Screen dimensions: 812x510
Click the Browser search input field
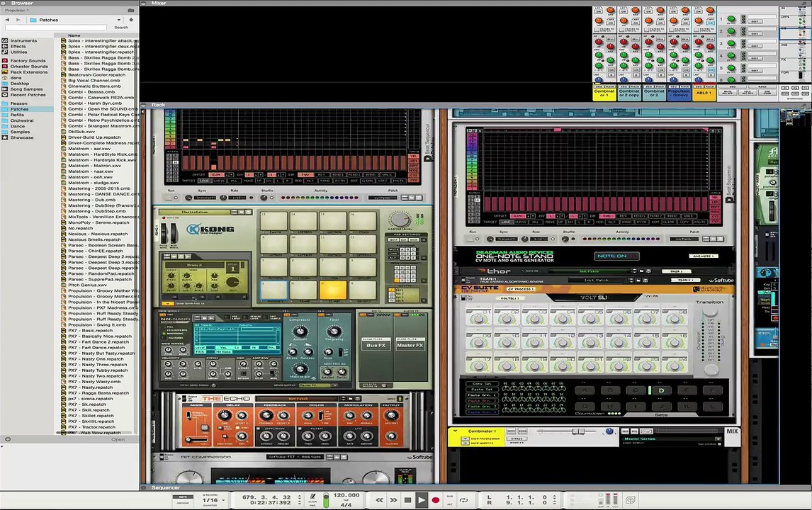pyautogui.click(x=56, y=28)
